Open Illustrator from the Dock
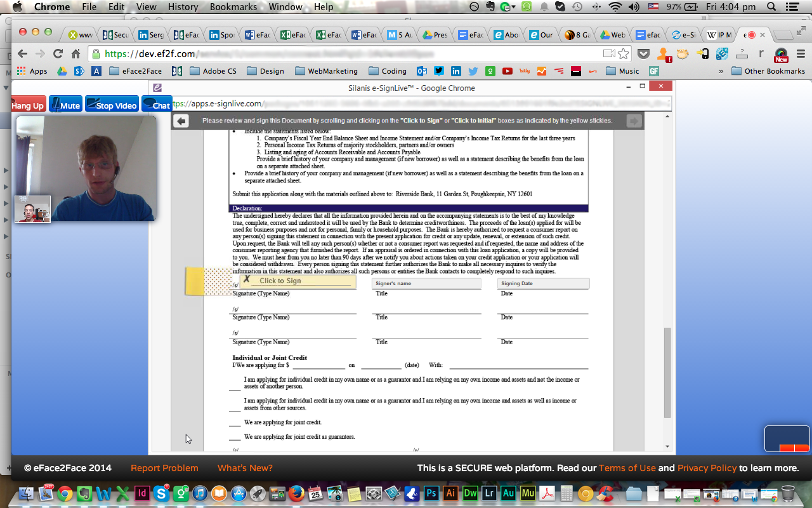This screenshot has width=812, height=508. [x=451, y=493]
